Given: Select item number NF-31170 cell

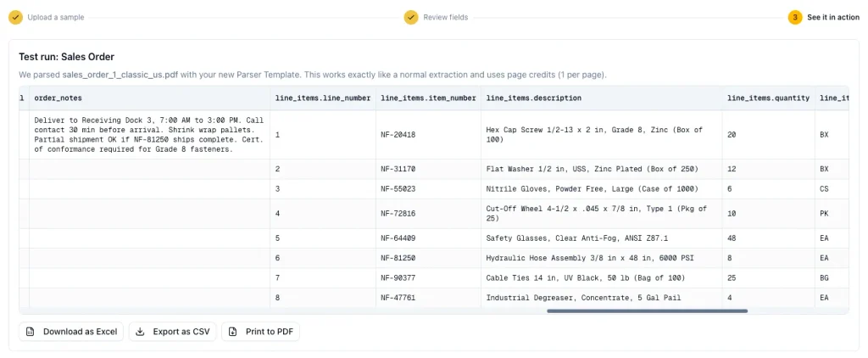Looking at the screenshot, I should tap(428, 169).
